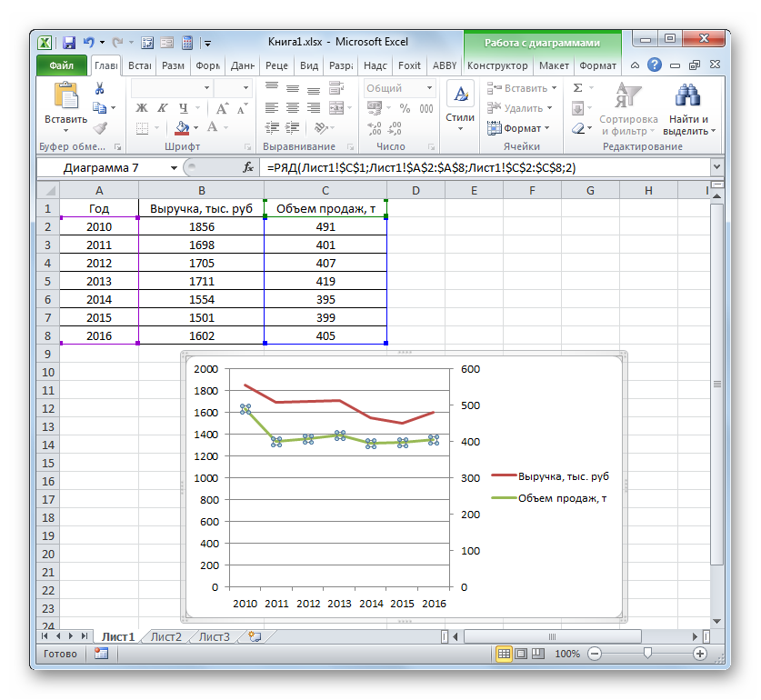The height and width of the screenshot is (700, 761).
Task: Open the Конструктор chart tools tab
Action: tap(497, 65)
